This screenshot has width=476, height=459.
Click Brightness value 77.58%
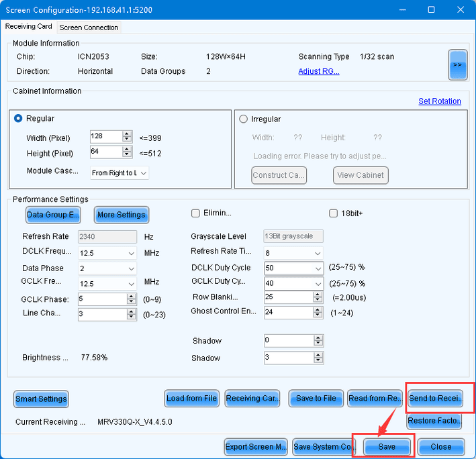tap(94, 358)
